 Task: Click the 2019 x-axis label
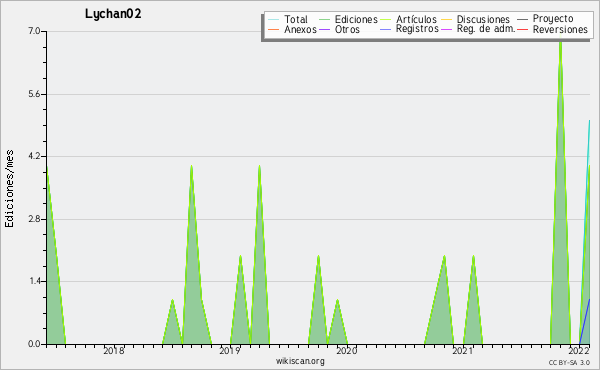(230, 351)
